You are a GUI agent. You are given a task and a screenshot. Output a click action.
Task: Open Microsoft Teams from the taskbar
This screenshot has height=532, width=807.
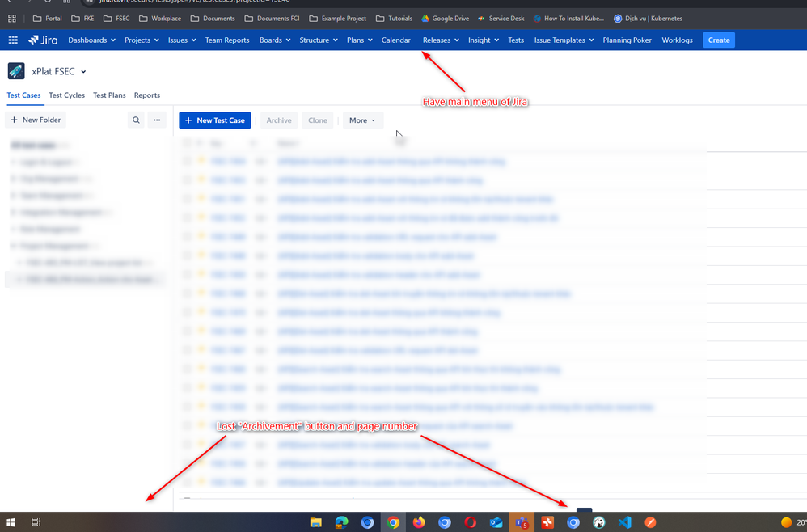pyautogui.click(x=522, y=522)
